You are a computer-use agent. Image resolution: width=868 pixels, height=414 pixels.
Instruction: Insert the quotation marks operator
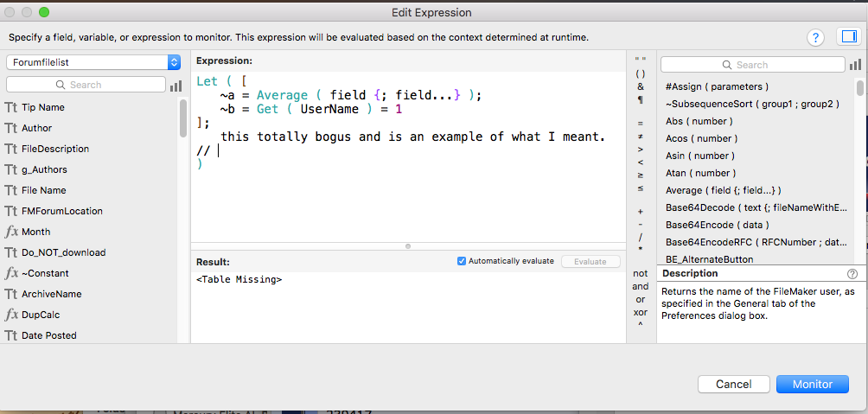(641, 60)
